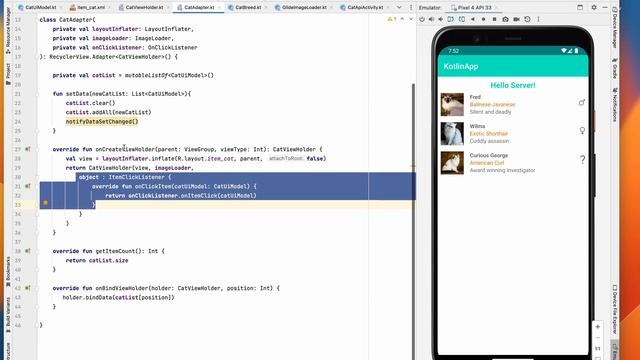Hide the Emulator tool window
Viewport: 640px width, 360px height.
pyautogui.click(x=605, y=7)
